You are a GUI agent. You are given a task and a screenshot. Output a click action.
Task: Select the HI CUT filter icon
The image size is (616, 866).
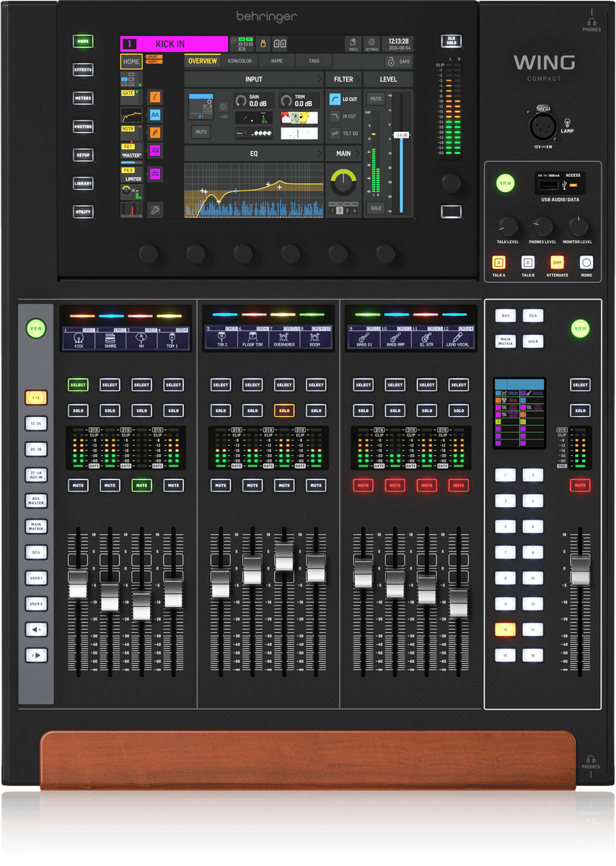[335, 116]
